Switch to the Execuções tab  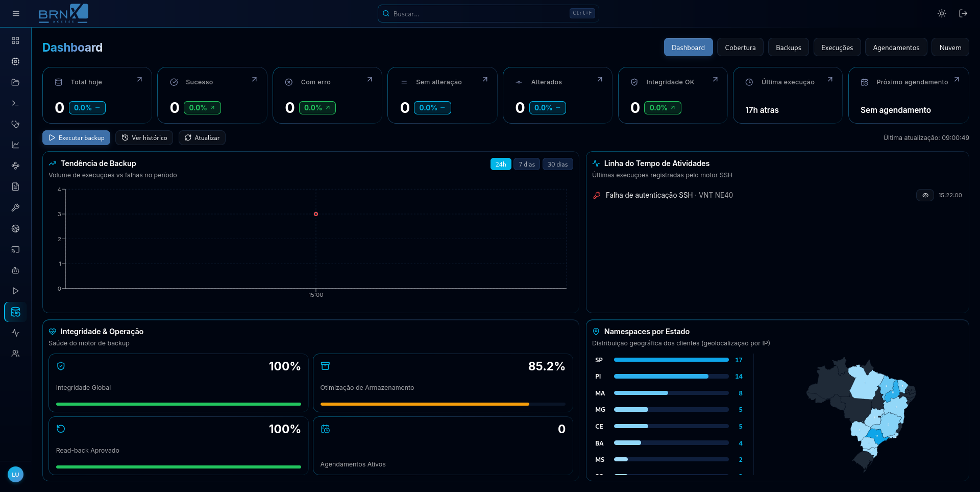point(837,48)
